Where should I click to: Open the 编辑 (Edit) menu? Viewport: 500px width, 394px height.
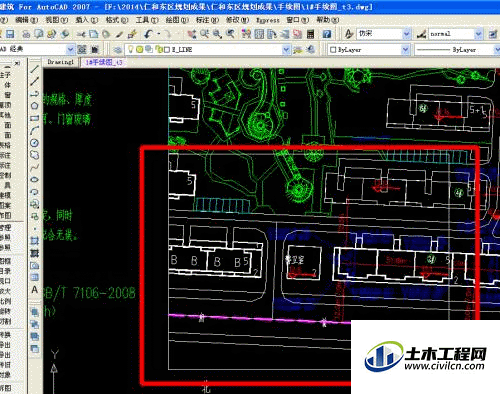(27, 20)
